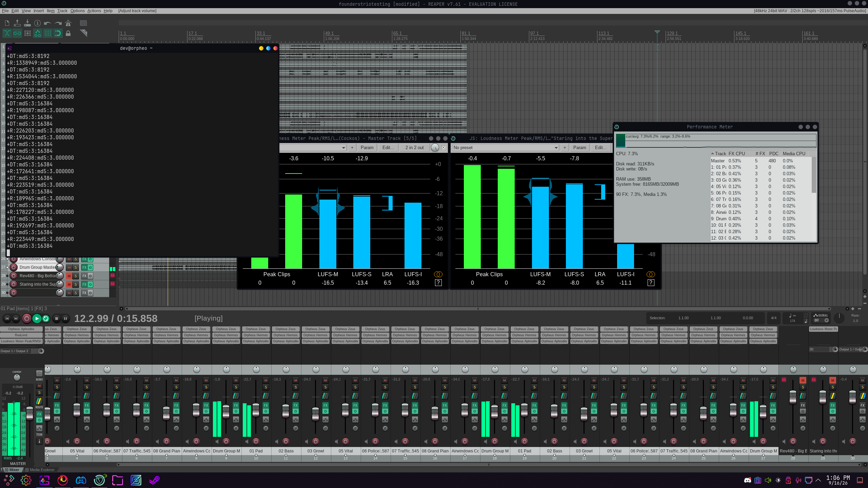868x488 pixels.
Task: Open the Steam icon in taskbar
Action: (154, 480)
